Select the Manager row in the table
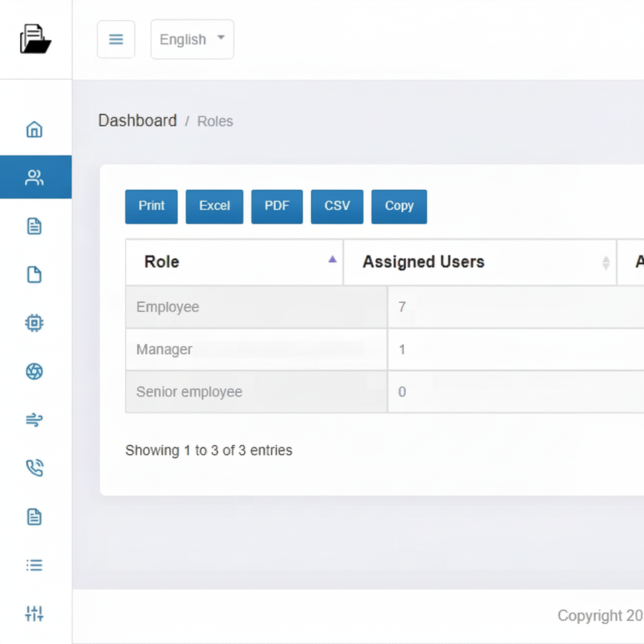Viewport: 644px width, 644px height. [x=164, y=350]
